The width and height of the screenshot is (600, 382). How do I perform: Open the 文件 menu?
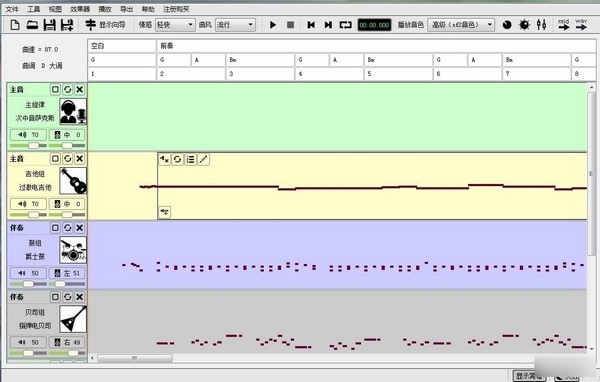point(12,9)
